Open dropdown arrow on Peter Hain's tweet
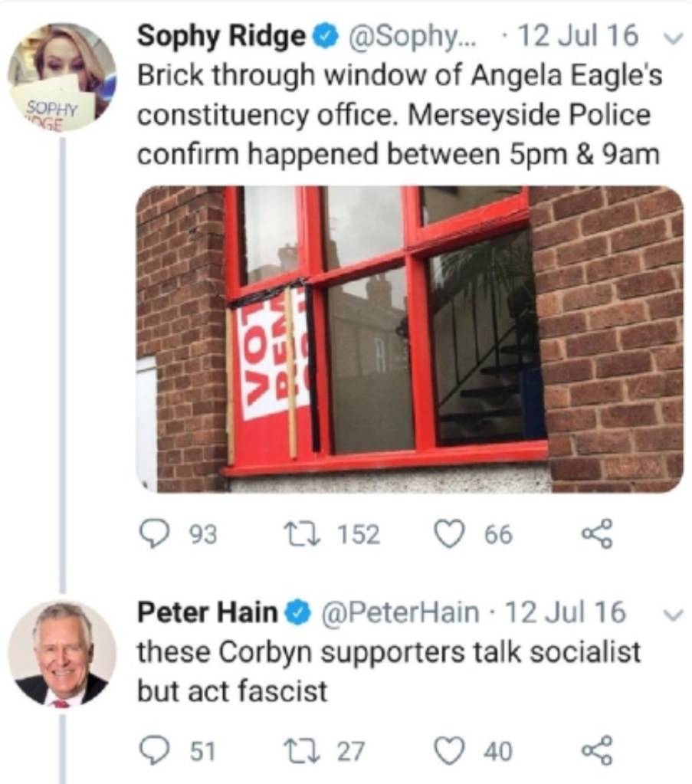The image size is (692, 784). pos(673,614)
